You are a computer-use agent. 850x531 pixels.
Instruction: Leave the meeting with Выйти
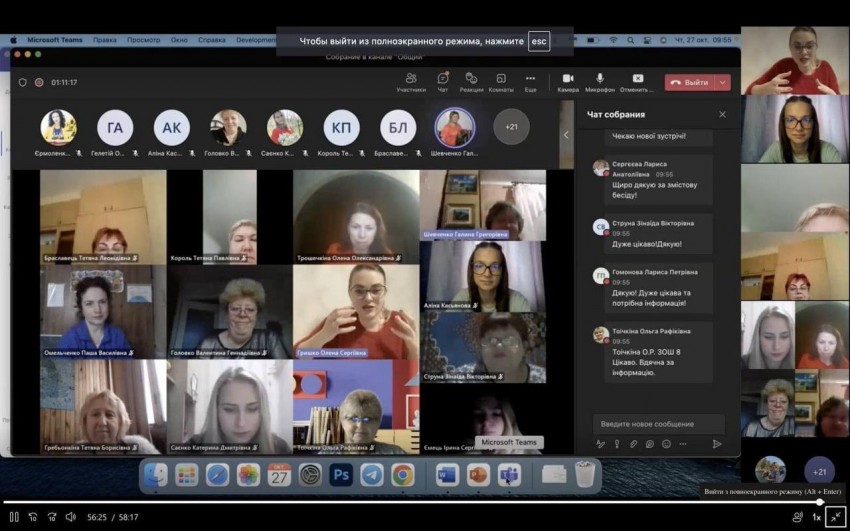pos(690,82)
